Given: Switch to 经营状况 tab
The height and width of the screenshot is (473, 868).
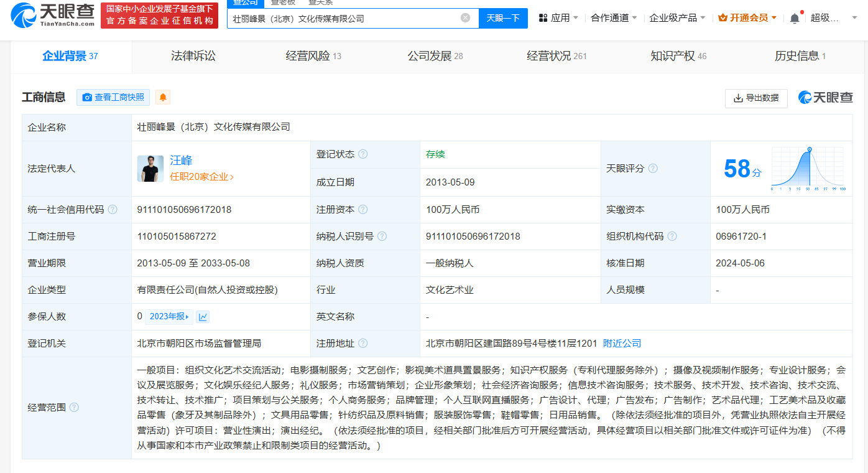Looking at the screenshot, I should coord(556,56).
